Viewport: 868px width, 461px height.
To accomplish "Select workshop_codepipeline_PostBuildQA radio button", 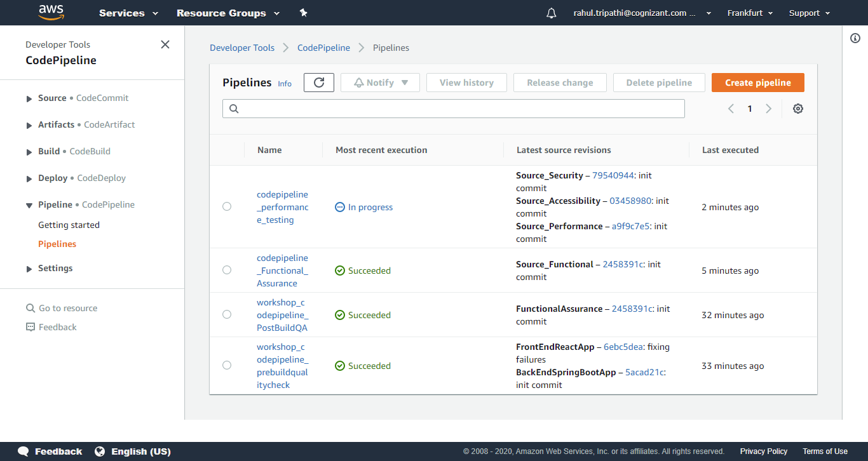I will pyautogui.click(x=227, y=314).
